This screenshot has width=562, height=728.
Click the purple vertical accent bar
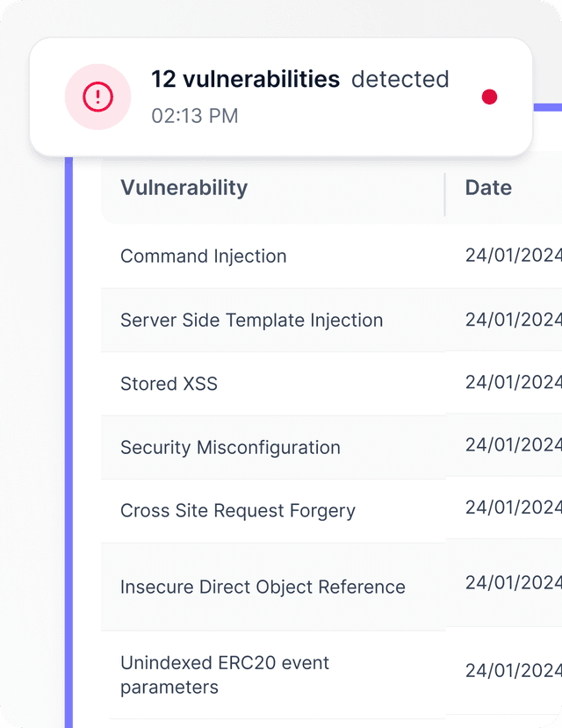(70, 439)
